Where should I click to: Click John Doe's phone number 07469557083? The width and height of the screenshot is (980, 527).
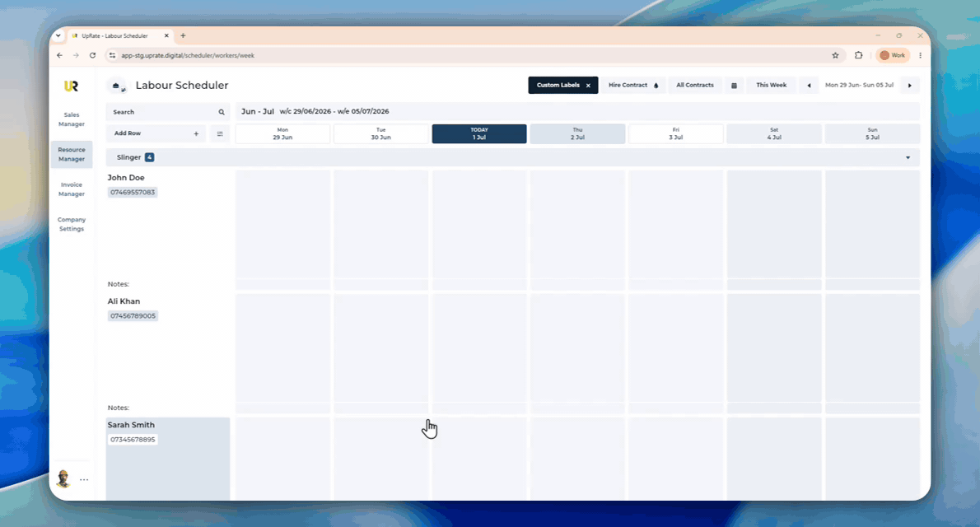[133, 192]
